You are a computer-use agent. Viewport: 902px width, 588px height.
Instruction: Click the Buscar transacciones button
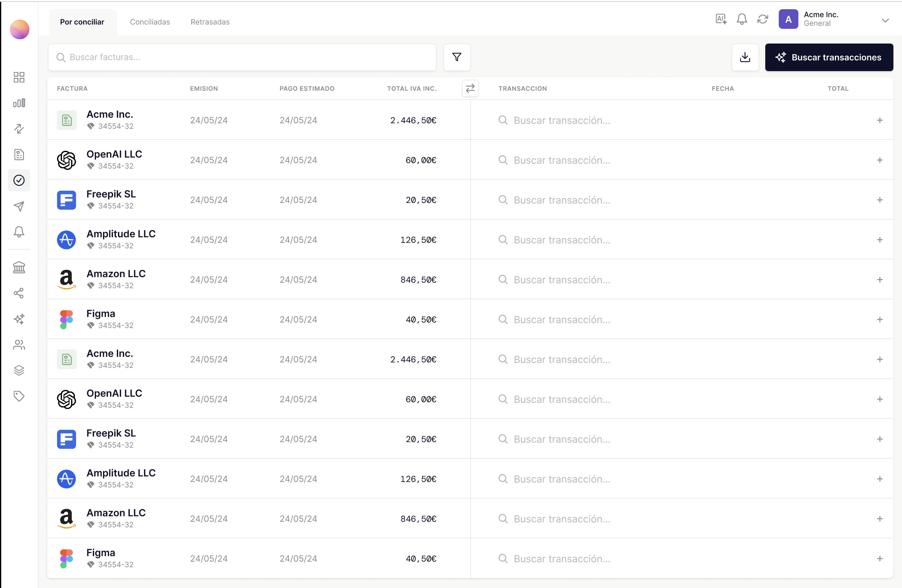pyautogui.click(x=829, y=57)
